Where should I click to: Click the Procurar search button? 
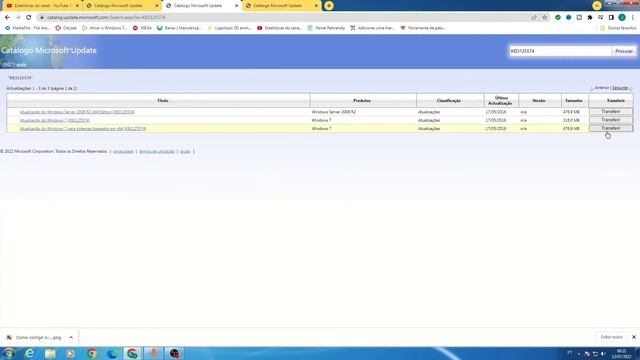[x=624, y=51]
